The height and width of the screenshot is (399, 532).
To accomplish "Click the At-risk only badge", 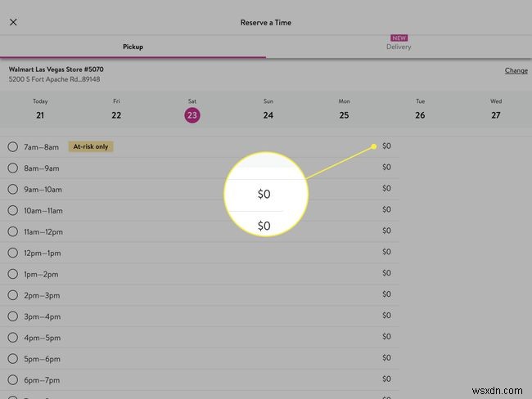I will (91, 147).
